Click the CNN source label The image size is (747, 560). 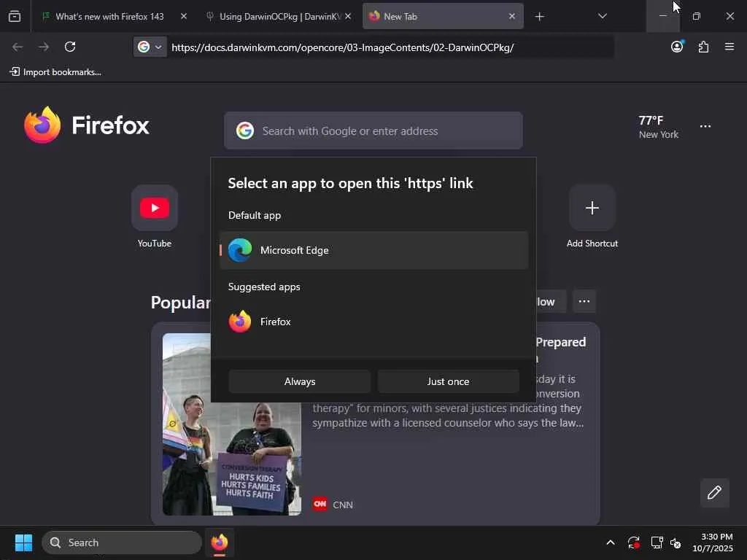tap(333, 505)
